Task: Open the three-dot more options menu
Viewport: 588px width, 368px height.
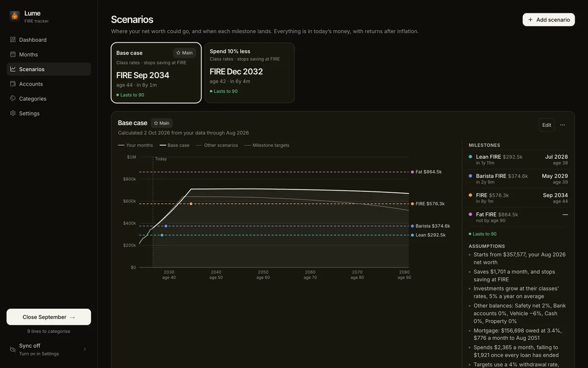Action: point(562,125)
